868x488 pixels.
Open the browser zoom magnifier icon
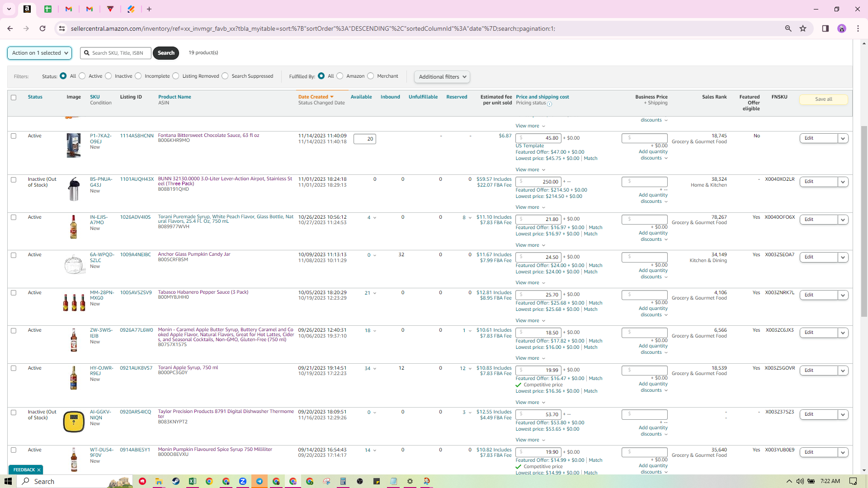pos(788,28)
